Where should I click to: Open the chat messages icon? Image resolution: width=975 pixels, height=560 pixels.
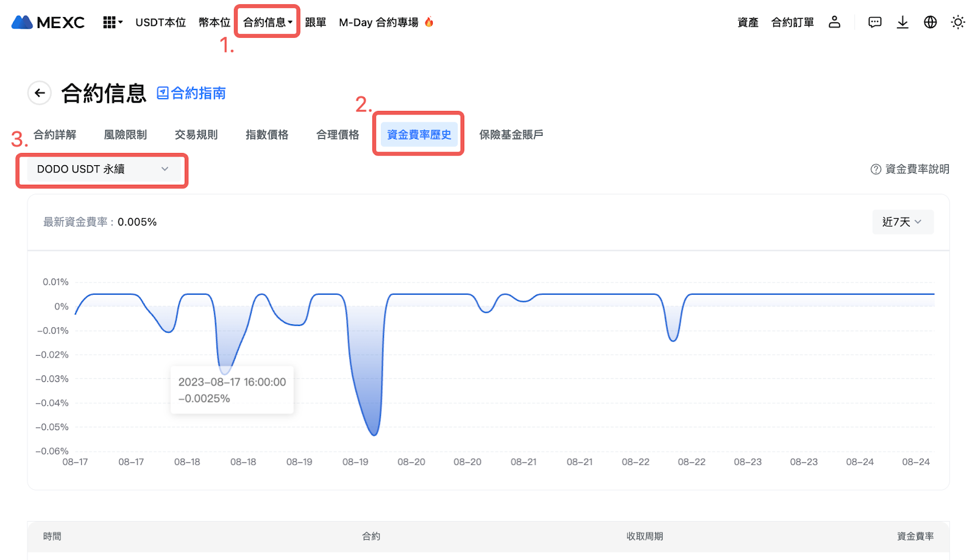tap(874, 23)
